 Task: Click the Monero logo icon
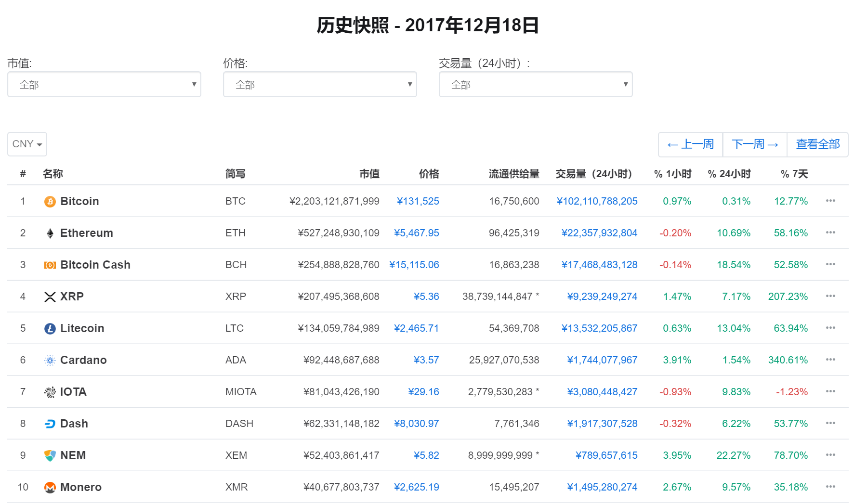50,487
